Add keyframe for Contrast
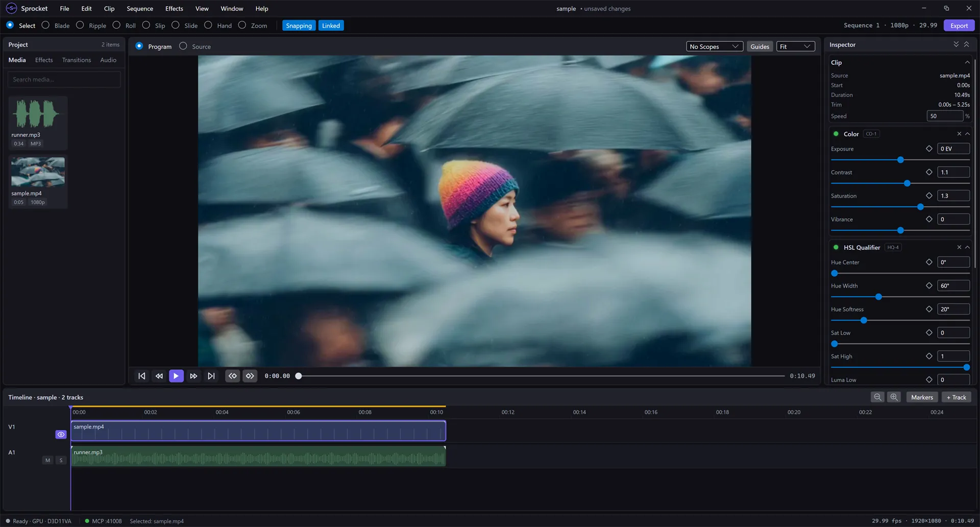This screenshot has height=527, width=980. (929, 172)
